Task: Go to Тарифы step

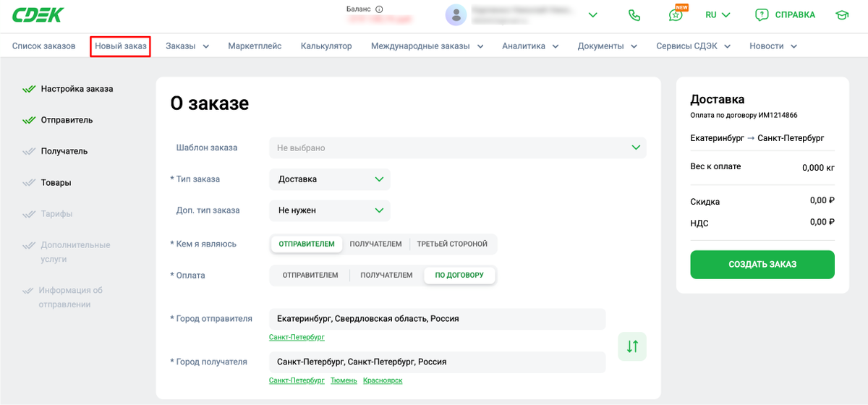Action: click(x=56, y=214)
